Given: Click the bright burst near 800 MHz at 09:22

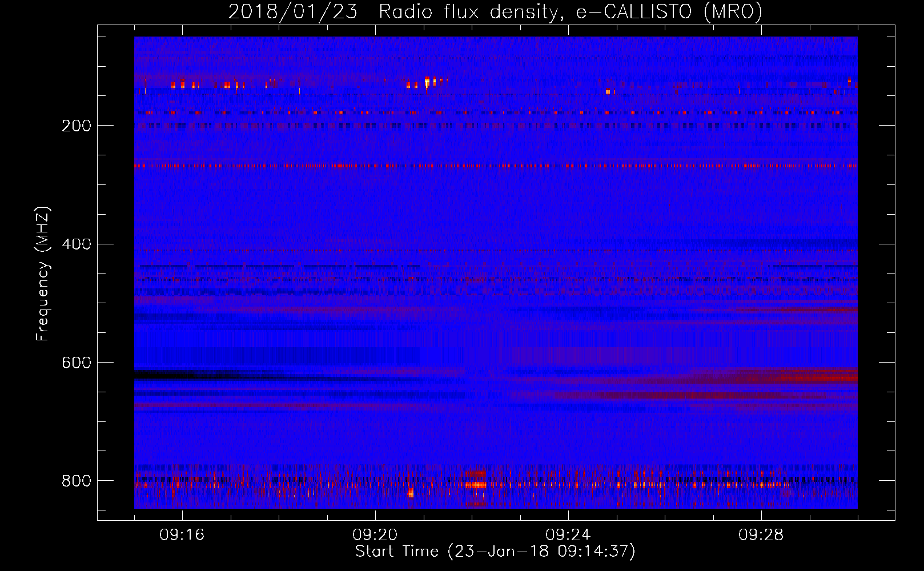Looking at the screenshot, I should pos(476,485).
